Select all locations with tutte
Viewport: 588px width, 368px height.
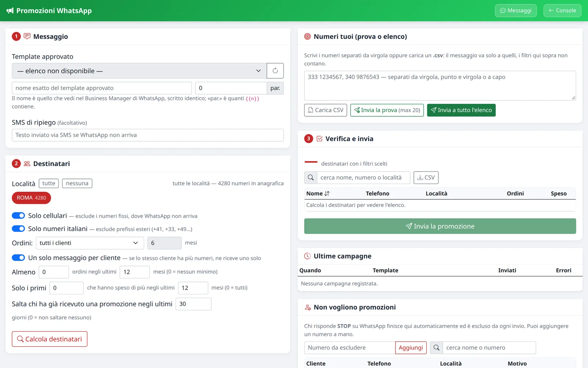click(49, 183)
